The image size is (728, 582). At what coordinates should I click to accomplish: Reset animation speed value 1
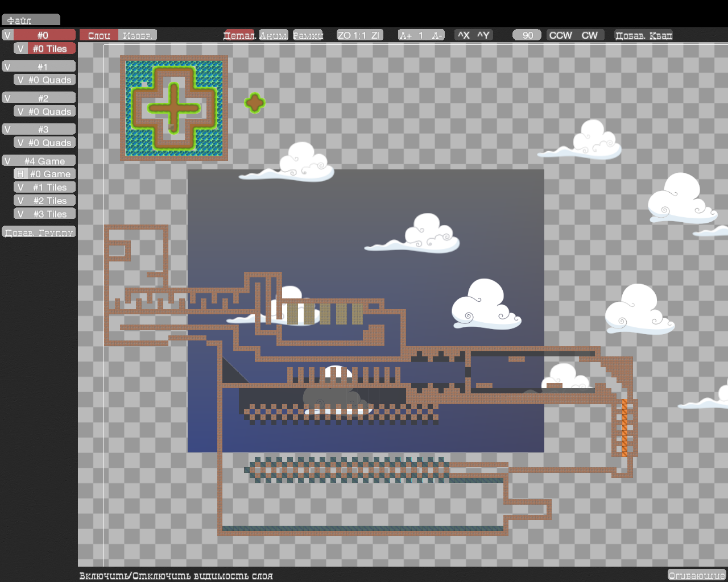(x=421, y=35)
